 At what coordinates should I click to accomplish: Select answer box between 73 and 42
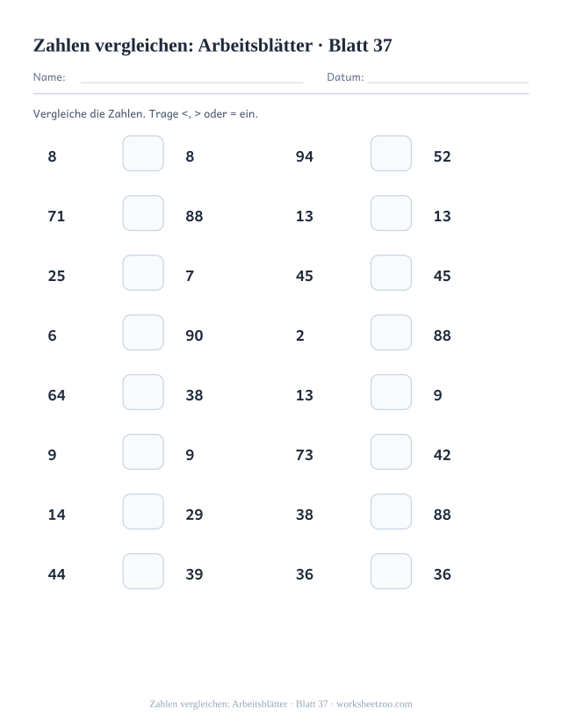click(x=391, y=451)
